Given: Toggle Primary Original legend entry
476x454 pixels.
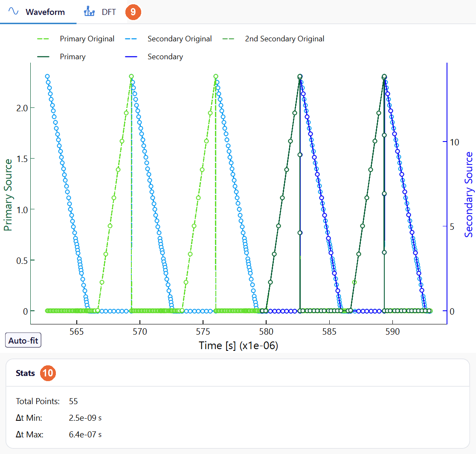Looking at the screenshot, I should (75, 39).
